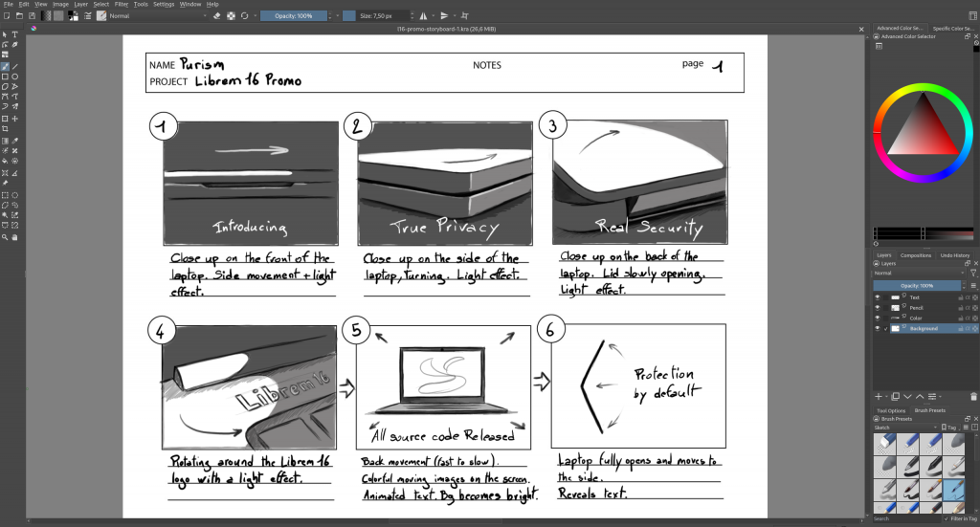Switch to the Specific Color Selector tab
This screenshot has width=980, height=527.
[x=952, y=28]
